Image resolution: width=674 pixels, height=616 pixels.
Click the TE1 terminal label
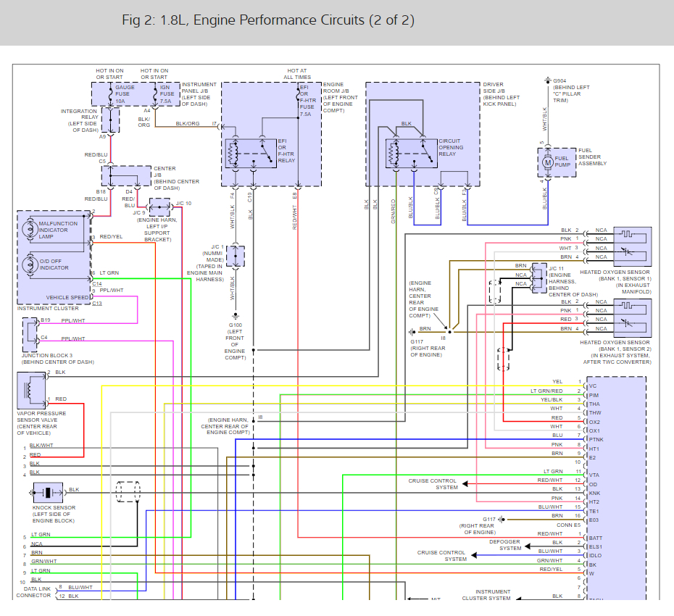pos(594,511)
